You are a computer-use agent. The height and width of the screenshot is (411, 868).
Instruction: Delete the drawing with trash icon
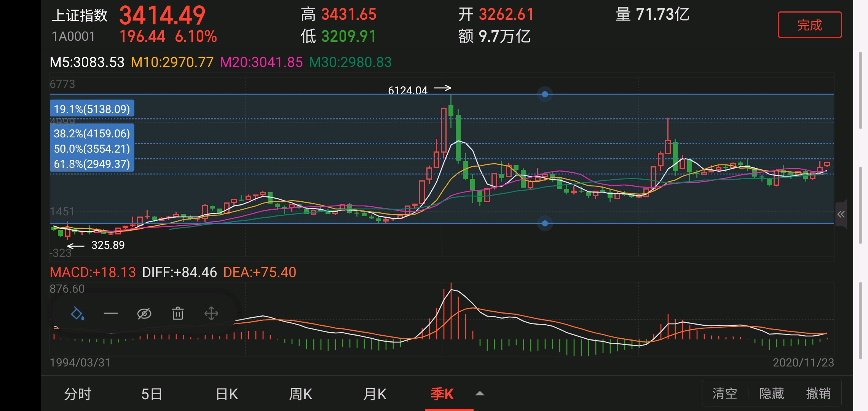coord(178,314)
